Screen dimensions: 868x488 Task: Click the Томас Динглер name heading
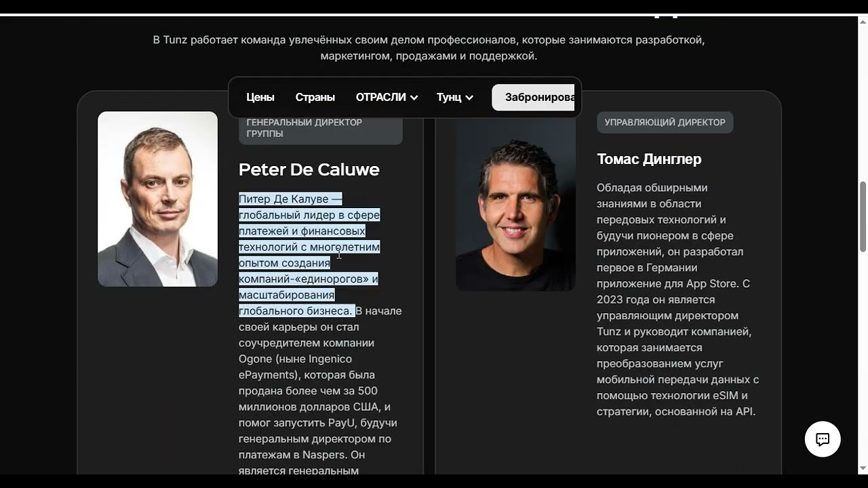[649, 159]
